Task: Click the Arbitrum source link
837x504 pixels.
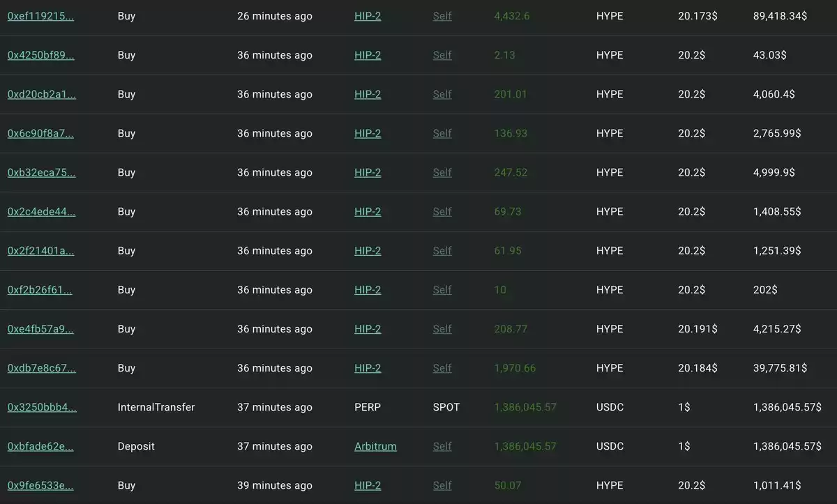Action: [x=375, y=445]
